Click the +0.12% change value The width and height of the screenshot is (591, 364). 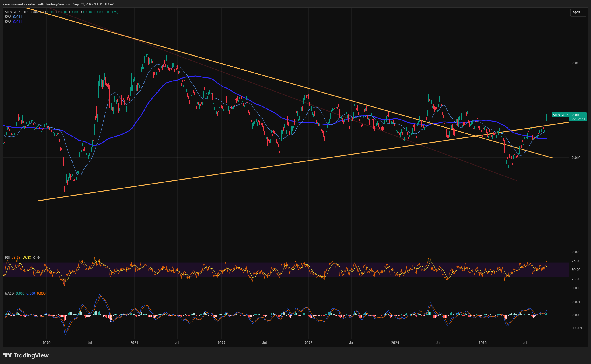tap(112, 12)
